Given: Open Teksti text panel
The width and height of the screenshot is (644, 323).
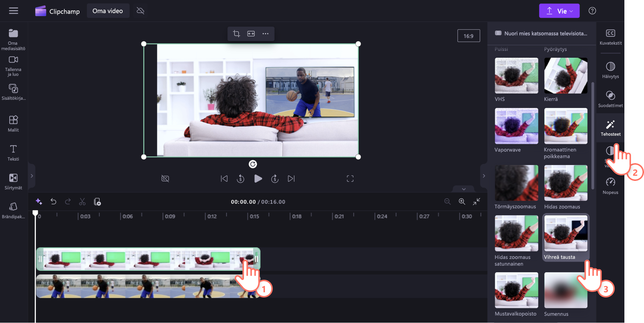Looking at the screenshot, I should pos(13,152).
